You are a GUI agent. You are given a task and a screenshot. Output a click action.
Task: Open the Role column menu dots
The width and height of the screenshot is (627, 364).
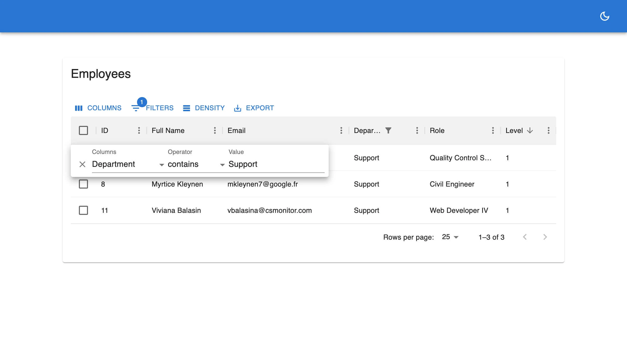pos(493,130)
